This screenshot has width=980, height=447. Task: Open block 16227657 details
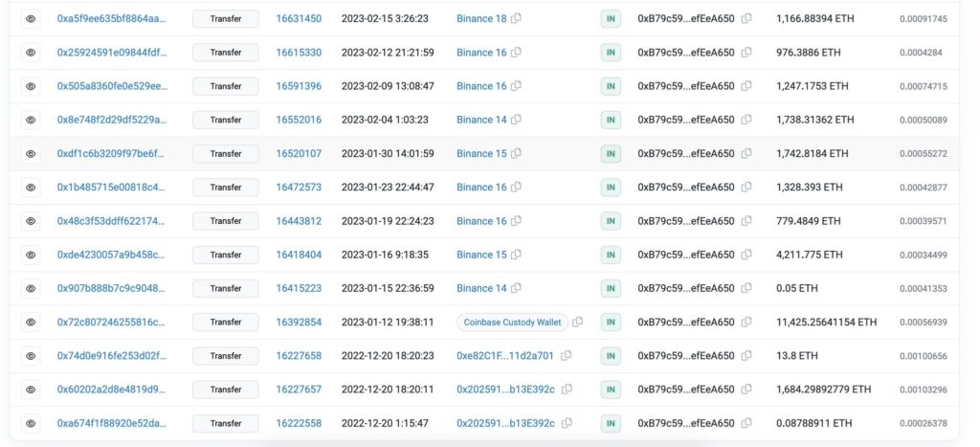(299, 390)
